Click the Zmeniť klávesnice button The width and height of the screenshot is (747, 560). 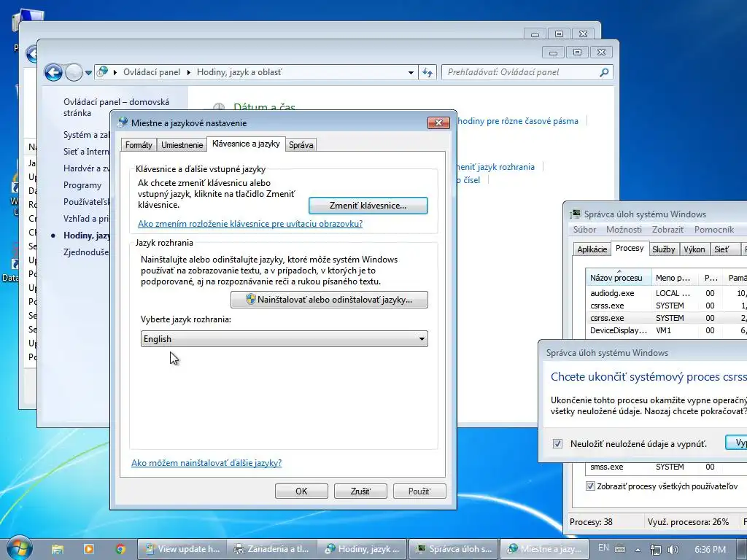(x=368, y=206)
